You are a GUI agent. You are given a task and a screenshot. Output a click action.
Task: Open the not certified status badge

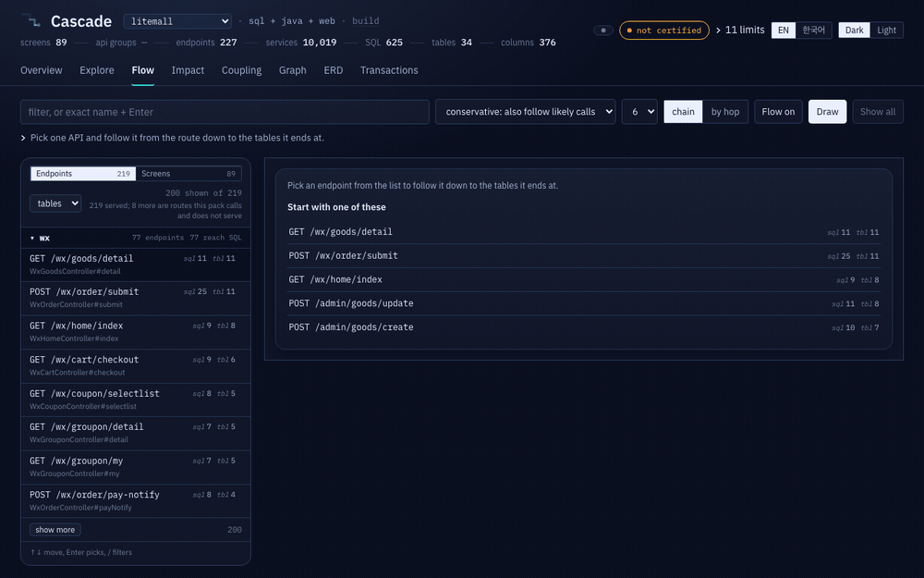(x=664, y=31)
